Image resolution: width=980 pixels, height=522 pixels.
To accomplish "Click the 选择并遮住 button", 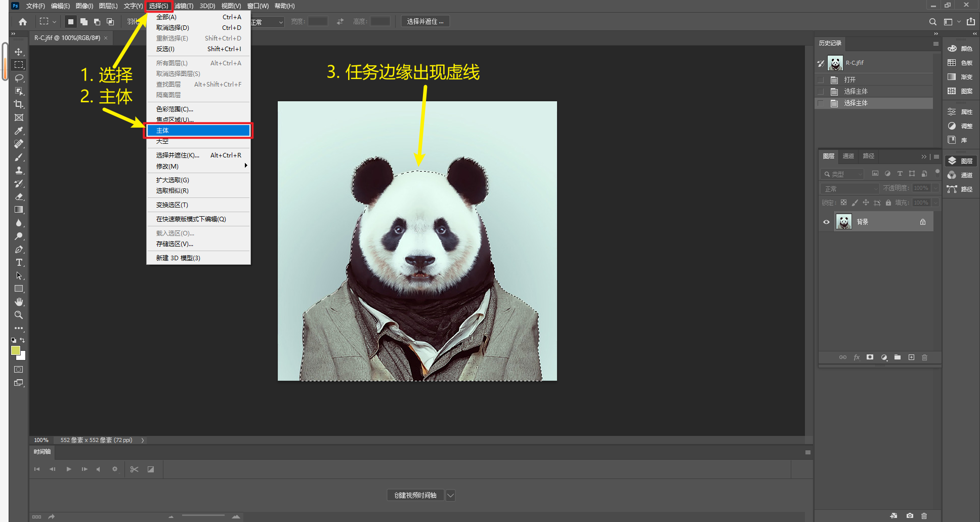I will [x=425, y=21].
